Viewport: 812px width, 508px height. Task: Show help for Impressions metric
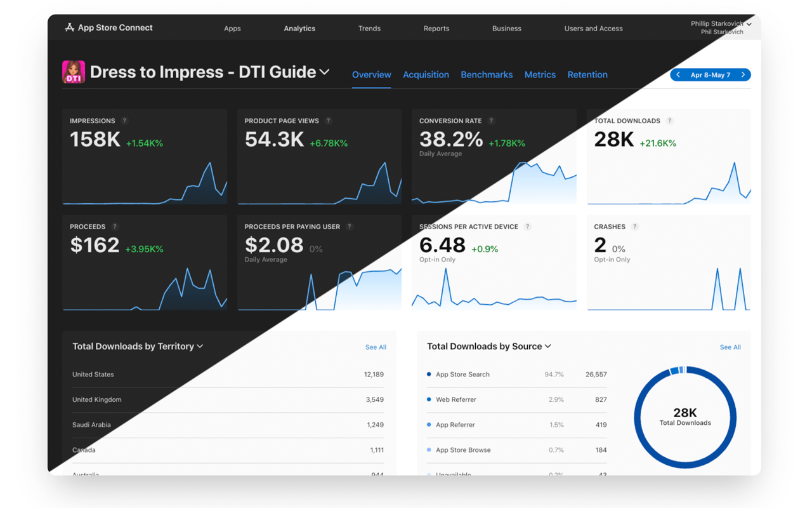pyautogui.click(x=124, y=121)
